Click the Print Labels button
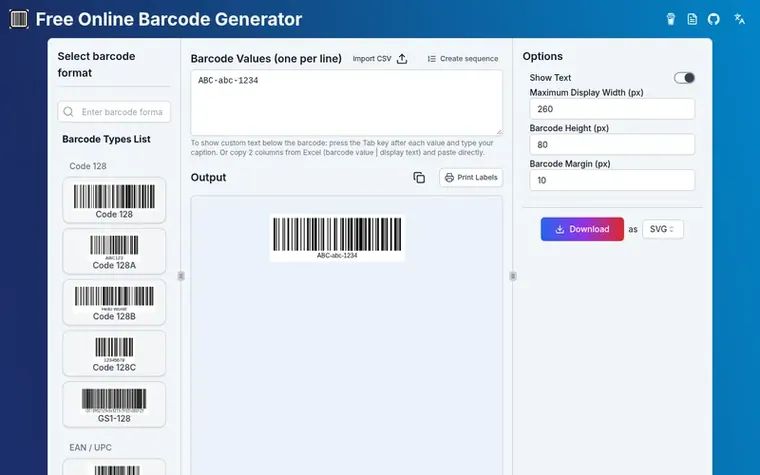760x475 pixels. 471,177
